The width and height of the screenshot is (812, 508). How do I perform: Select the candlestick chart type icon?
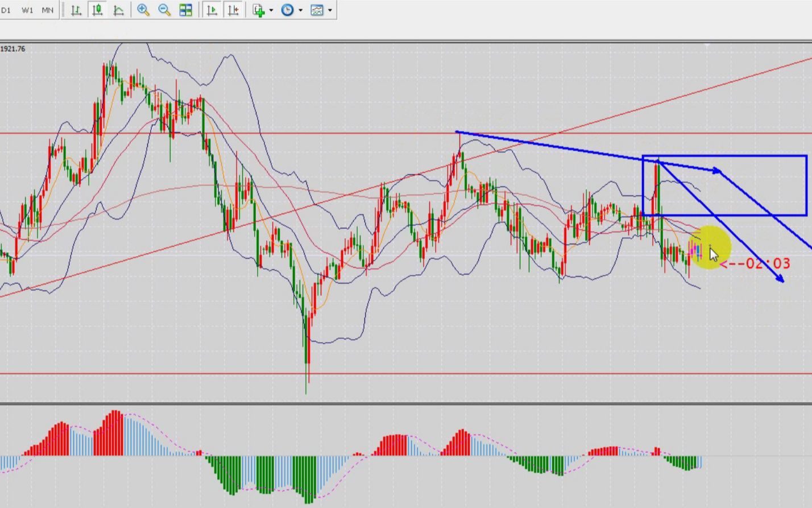[x=97, y=10]
